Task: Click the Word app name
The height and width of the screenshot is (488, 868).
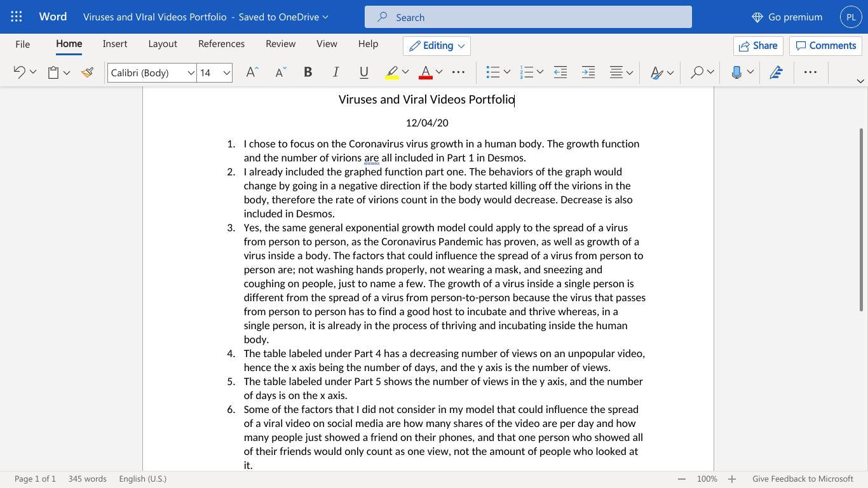Action: 53,17
